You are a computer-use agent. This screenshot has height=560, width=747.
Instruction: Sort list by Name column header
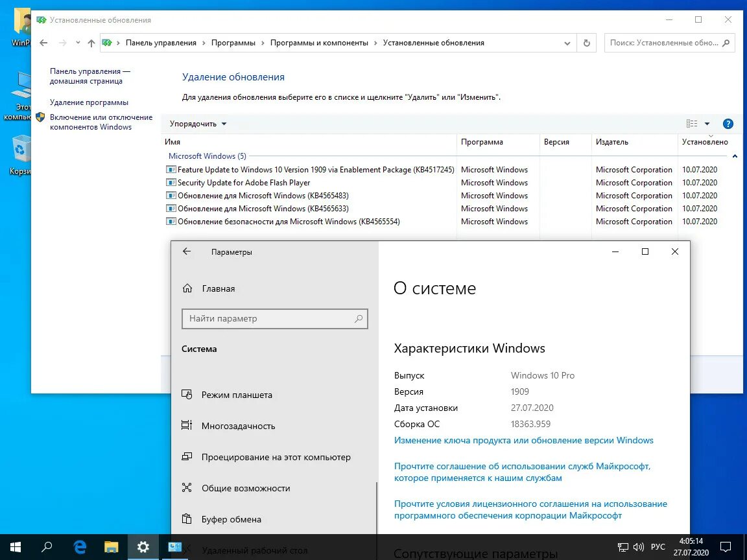[x=309, y=142]
